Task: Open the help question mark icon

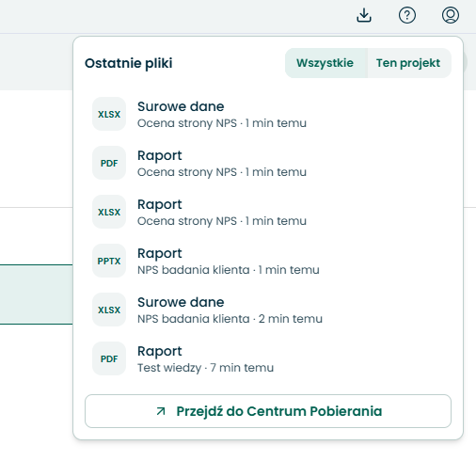Action: 407,15
